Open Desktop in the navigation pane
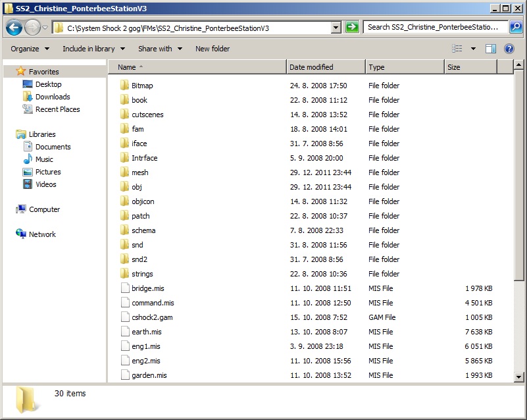The image size is (527, 420). point(42,84)
